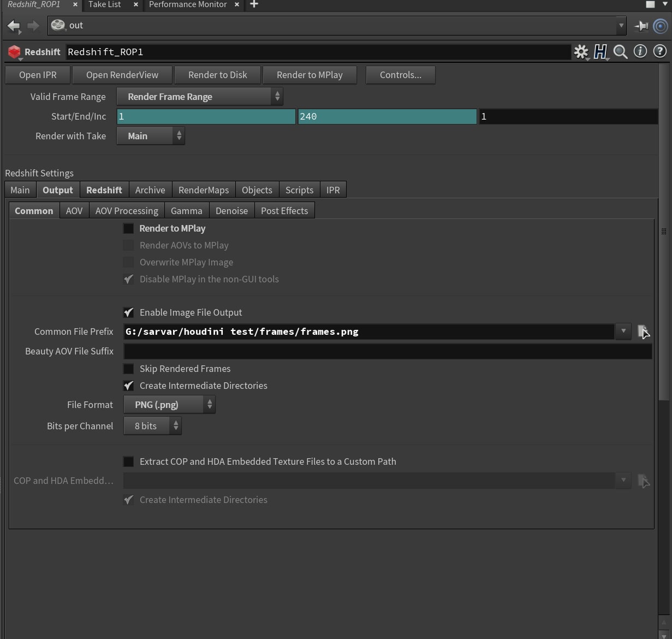Open the AOV sub-tab

pyautogui.click(x=74, y=211)
